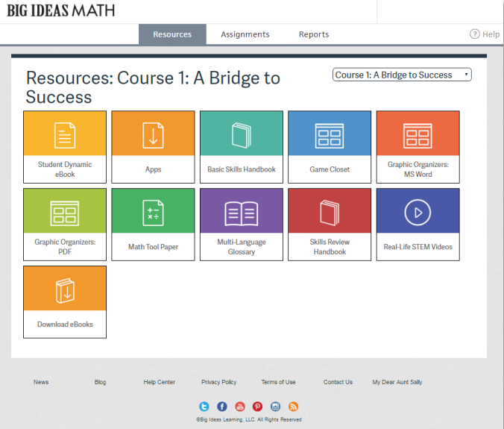Open the Basic Skills Handbook
Viewport: 504px width, 429px height.
[x=242, y=147]
